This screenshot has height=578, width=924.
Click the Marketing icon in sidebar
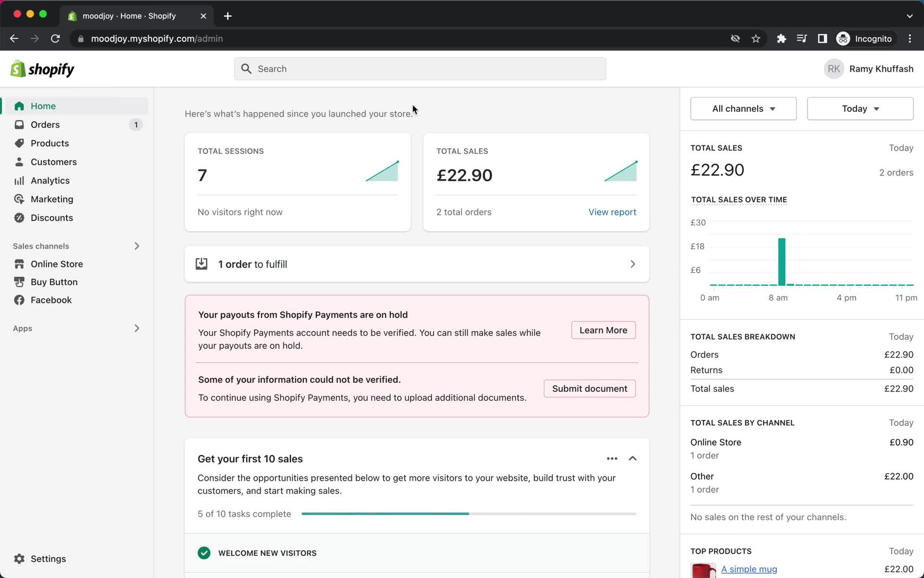19,199
